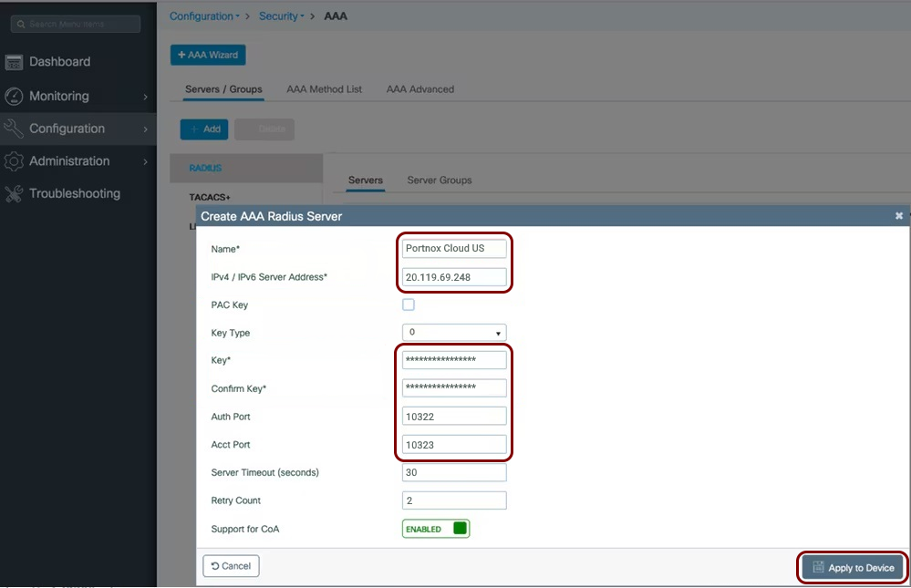This screenshot has width=911, height=588.
Task: Click the Dashboard icon in sidebar
Action: (x=14, y=62)
